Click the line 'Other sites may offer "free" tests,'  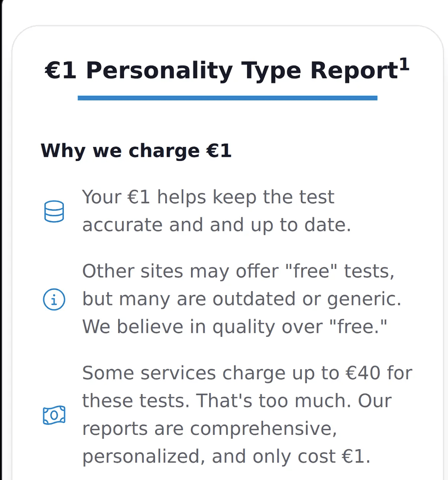(x=239, y=271)
